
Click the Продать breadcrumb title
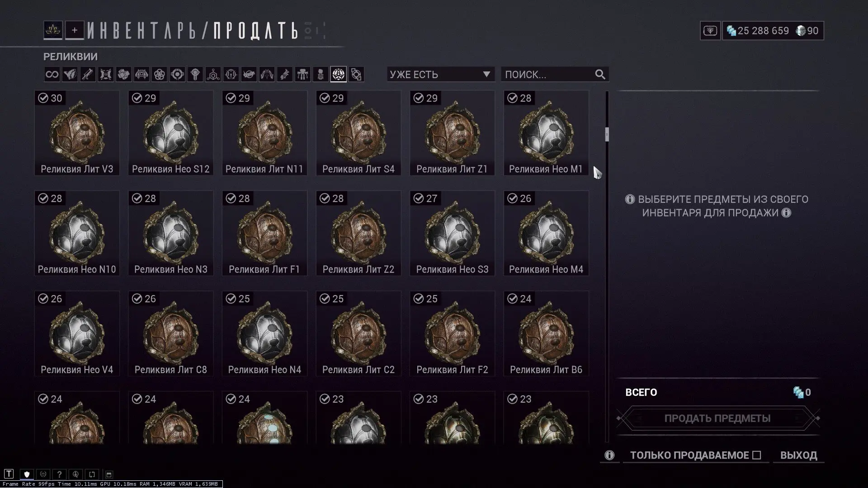(x=256, y=31)
